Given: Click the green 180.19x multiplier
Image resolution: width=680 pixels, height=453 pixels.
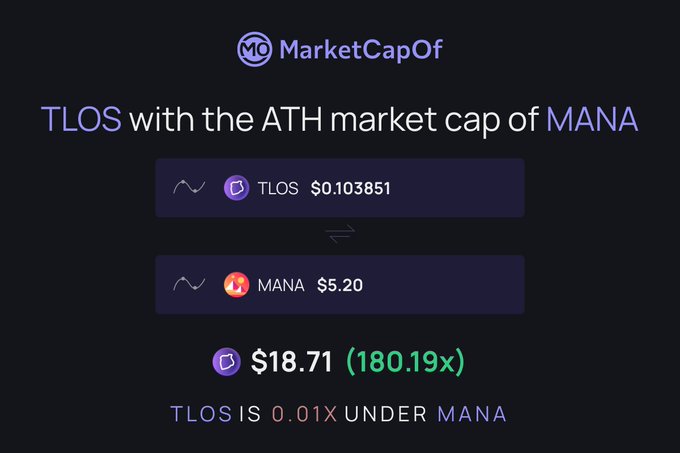Looking at the screenshot, I should 406,361.
